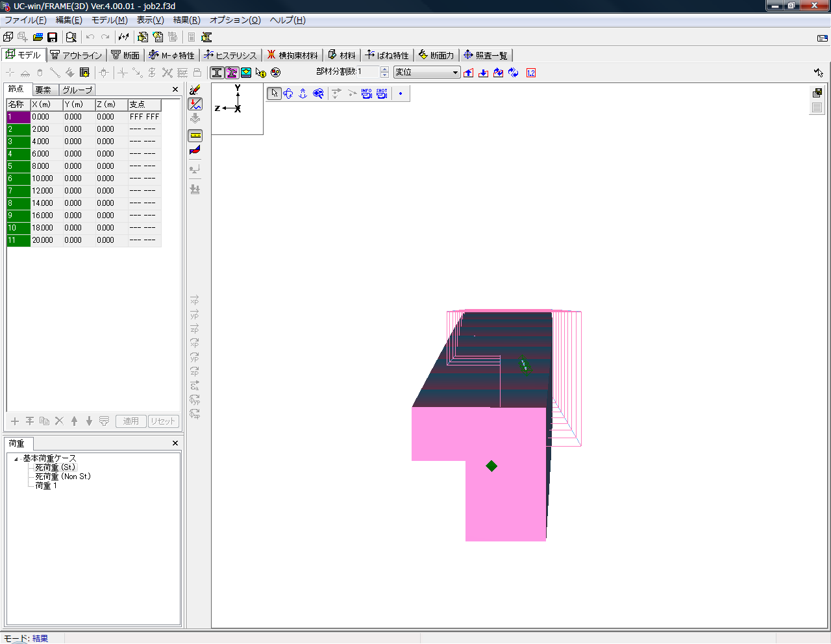Open file with the folder icon
This screenshot has height=644, width=831.
point(38,38)
